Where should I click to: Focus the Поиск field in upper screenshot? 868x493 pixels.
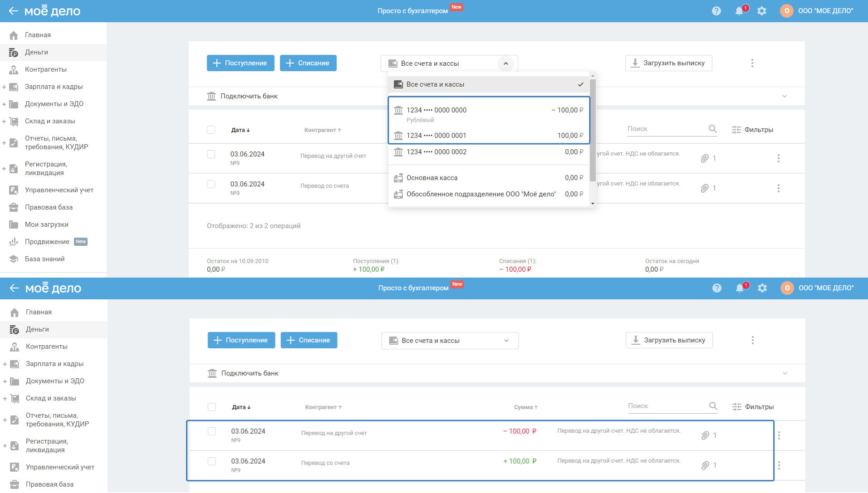pyautogui.click(x=666, y=129)
